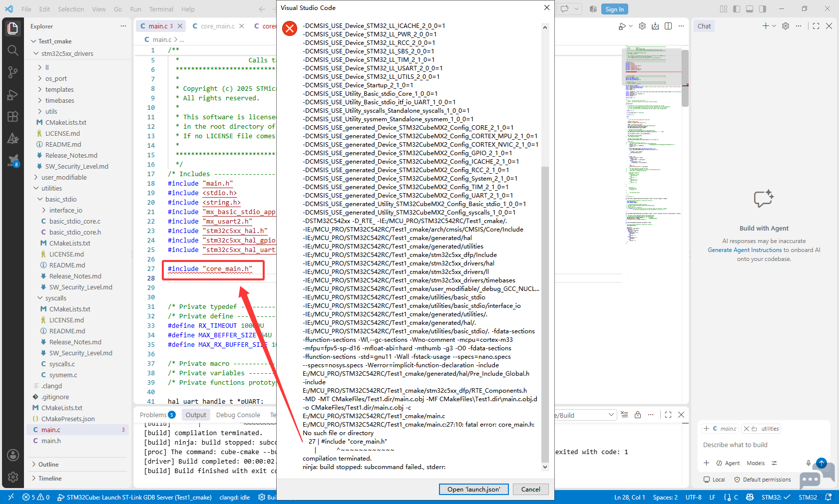Switch to the Problems tab
The height and width of the screenshot is (504, 839).
pos(157,415)
